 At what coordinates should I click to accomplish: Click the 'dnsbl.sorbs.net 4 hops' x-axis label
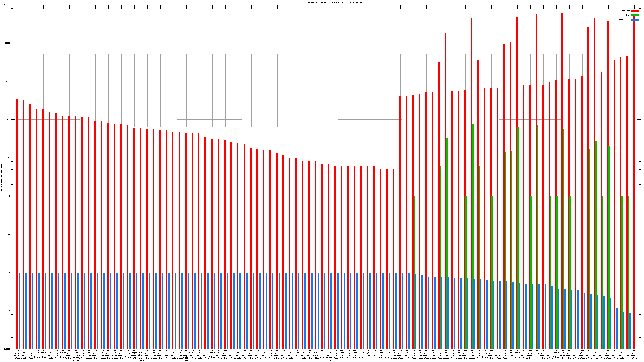point(63,354)
